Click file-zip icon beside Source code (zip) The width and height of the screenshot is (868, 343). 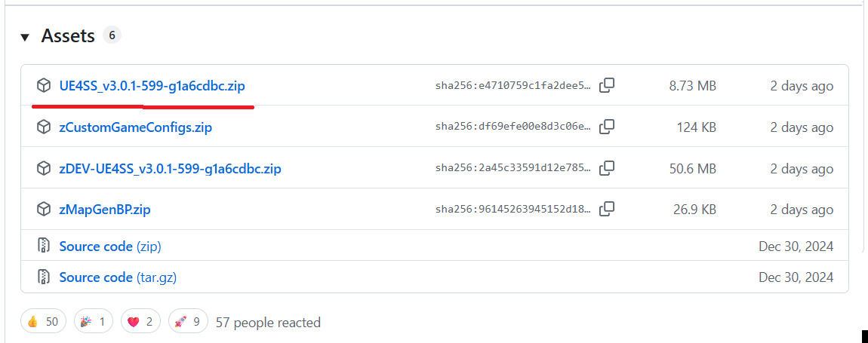44,247
